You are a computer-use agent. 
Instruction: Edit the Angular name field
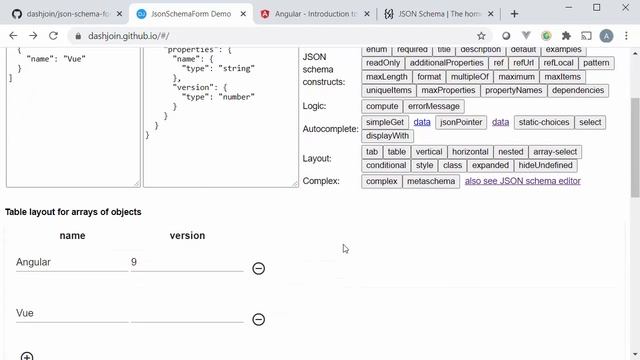click(72, 262)
